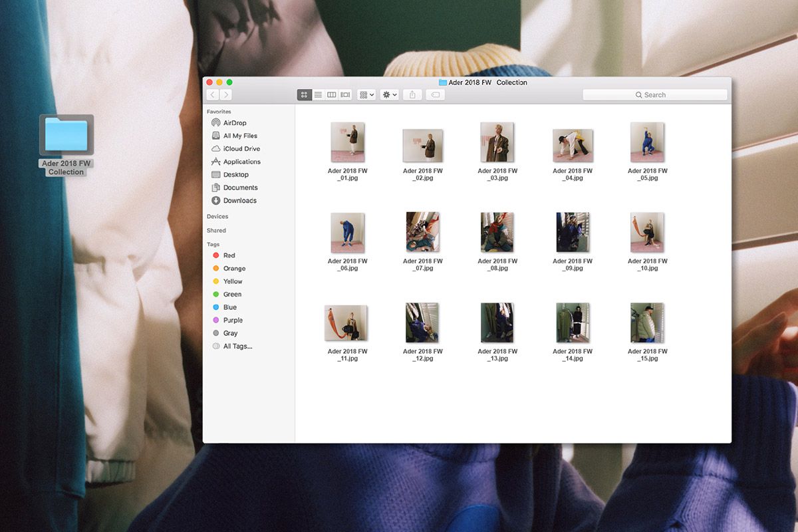This screenshot has width=798, height=532.
Task: Switch to column view mode
Action: [x=331, y=95]
